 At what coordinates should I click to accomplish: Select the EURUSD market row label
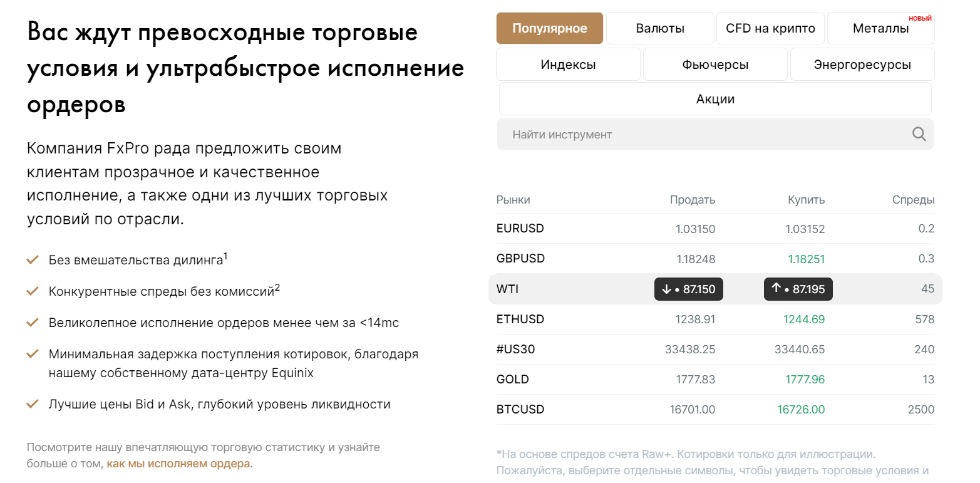point(520,229)
